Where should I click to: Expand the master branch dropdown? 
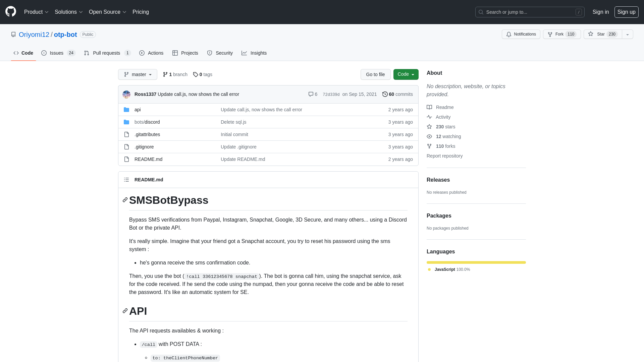click(138, 74)
